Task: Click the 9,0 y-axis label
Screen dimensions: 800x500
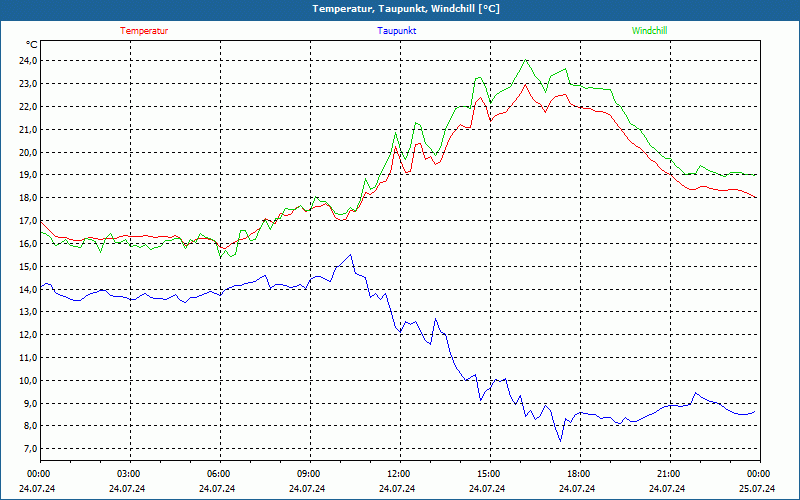Action: [x=30, y=404]
